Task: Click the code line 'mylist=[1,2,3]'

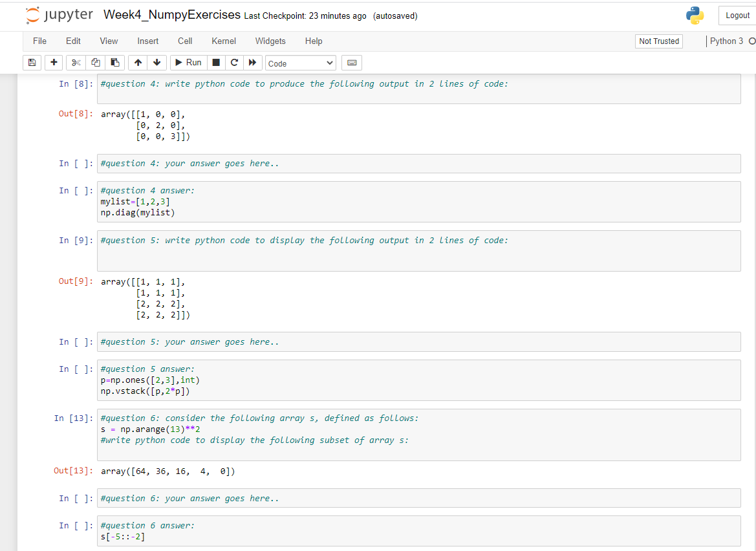Action: (135, 202)
